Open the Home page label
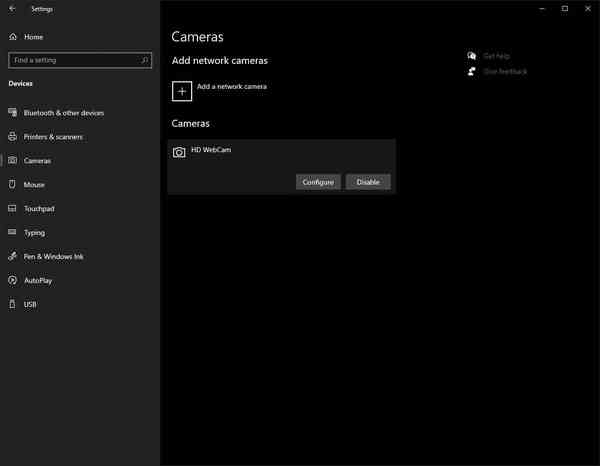600x466 pixels. (34, 37)
